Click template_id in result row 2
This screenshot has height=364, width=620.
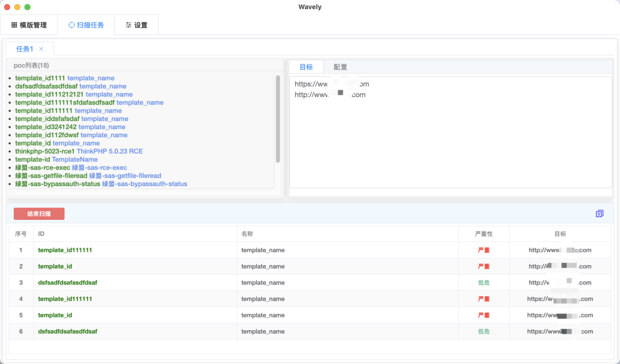coord(55,266)
